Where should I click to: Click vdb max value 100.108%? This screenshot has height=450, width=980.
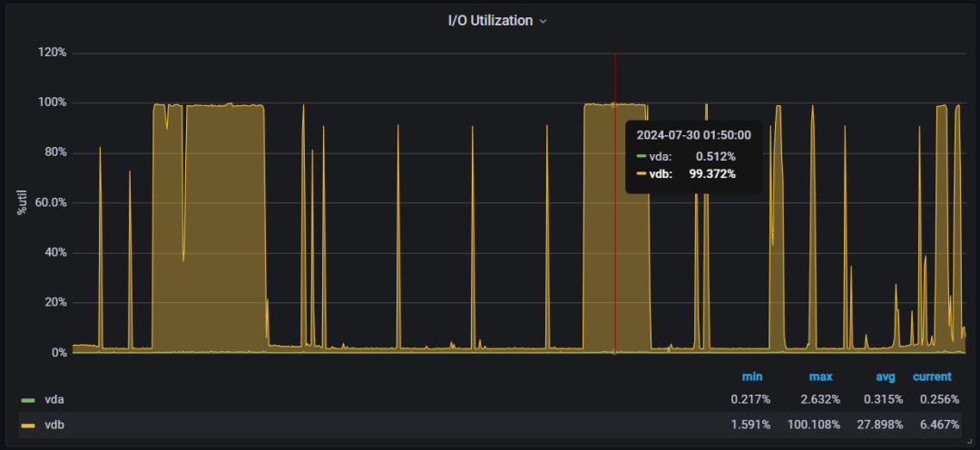tap(814, 425)
